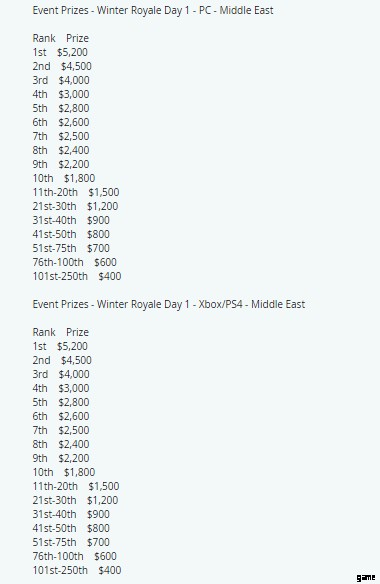
Task: Click the 9th $2,200 row in Xbox/PS4 table
Action: tap(61, 458)
